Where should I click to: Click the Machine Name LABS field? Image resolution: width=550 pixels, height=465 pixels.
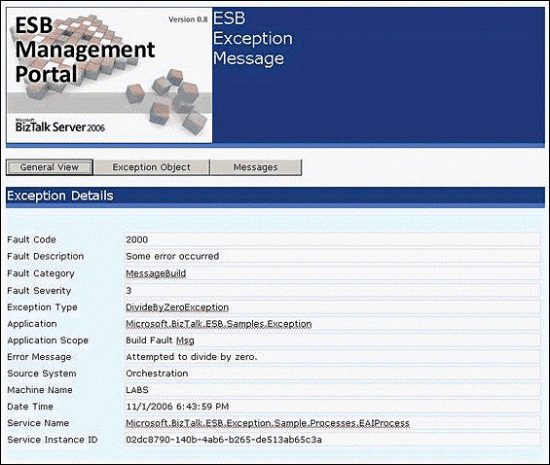[333, 390]
